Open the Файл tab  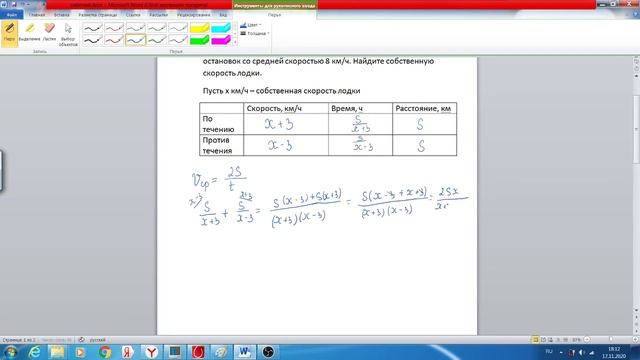click(x=11, y=15)
